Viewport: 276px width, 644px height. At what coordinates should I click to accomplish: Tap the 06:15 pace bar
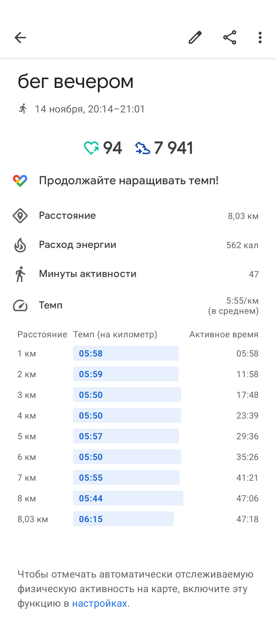tap(123, 519)
